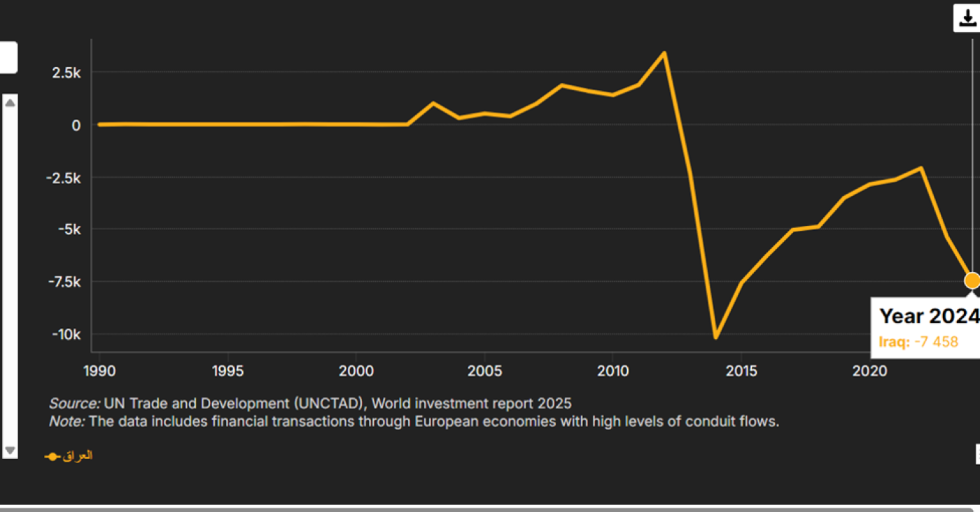The height and width of the screenshot is (512, 980).
Task: Click the 2.5k y-axis label
Action: click(67, 73)
